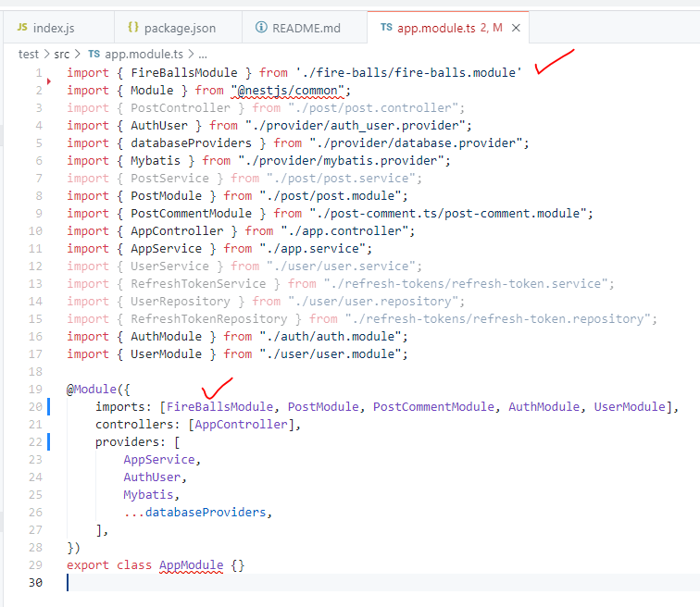Select the README.md tab
This screenshot has width=700, height=607.
coord(306,28)
